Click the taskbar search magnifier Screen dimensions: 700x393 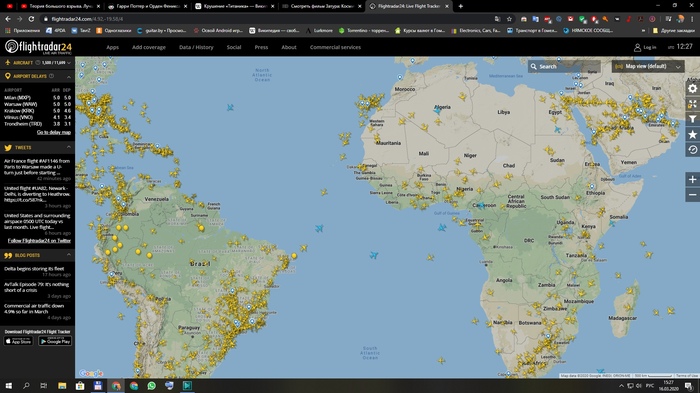pos(26,385)
